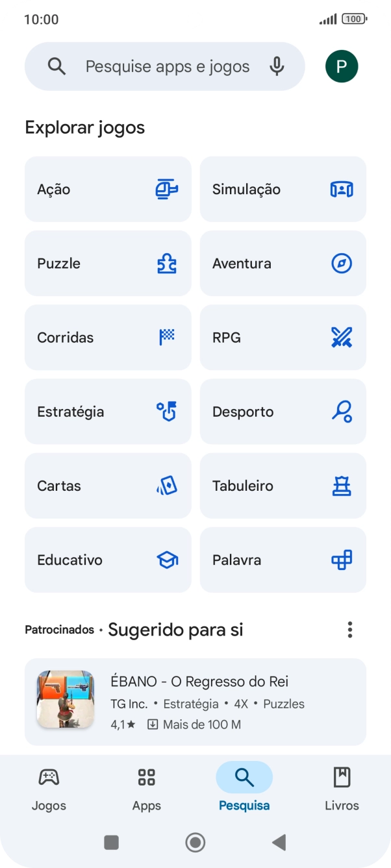Tap the voice search microphone icon

pos(277,66)
